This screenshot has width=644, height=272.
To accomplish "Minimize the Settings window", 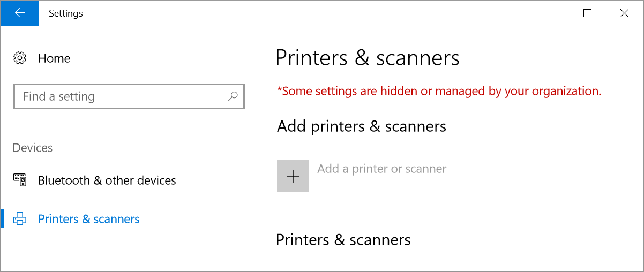I will point(551,13).
